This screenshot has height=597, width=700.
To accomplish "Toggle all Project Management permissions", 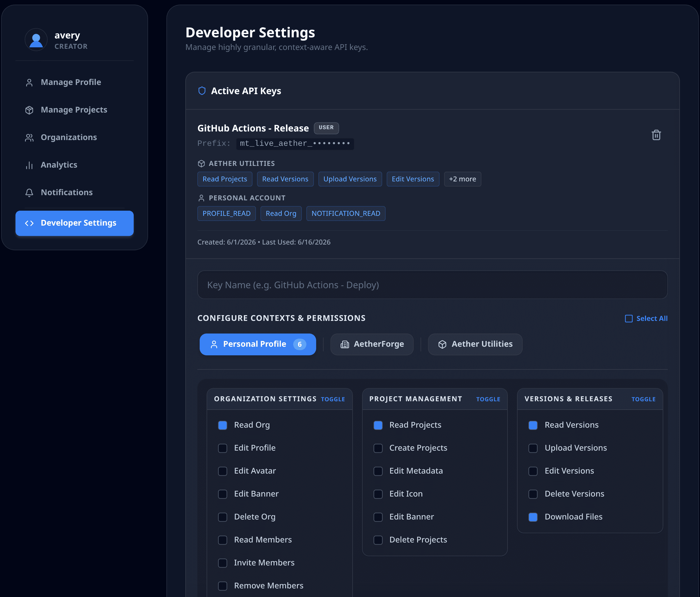I will 488,399.
